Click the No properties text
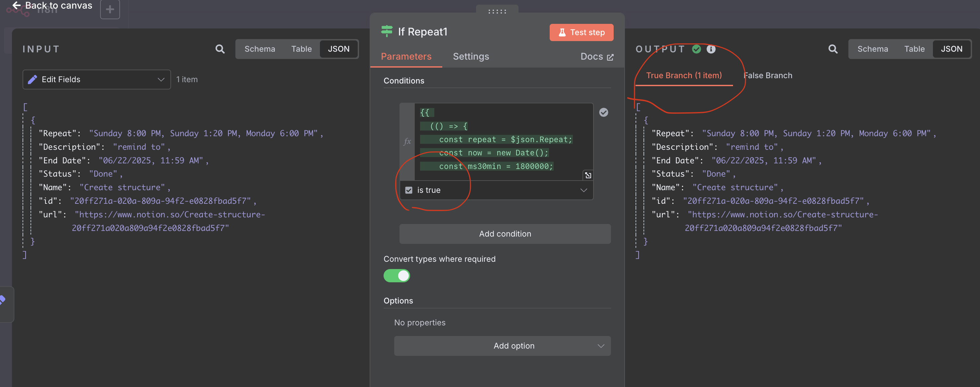 point(420,322)
